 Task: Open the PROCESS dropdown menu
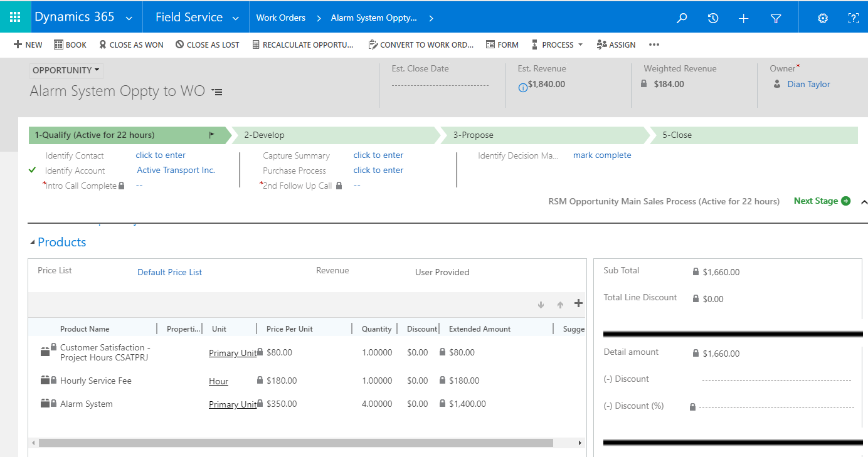point(558,45)
